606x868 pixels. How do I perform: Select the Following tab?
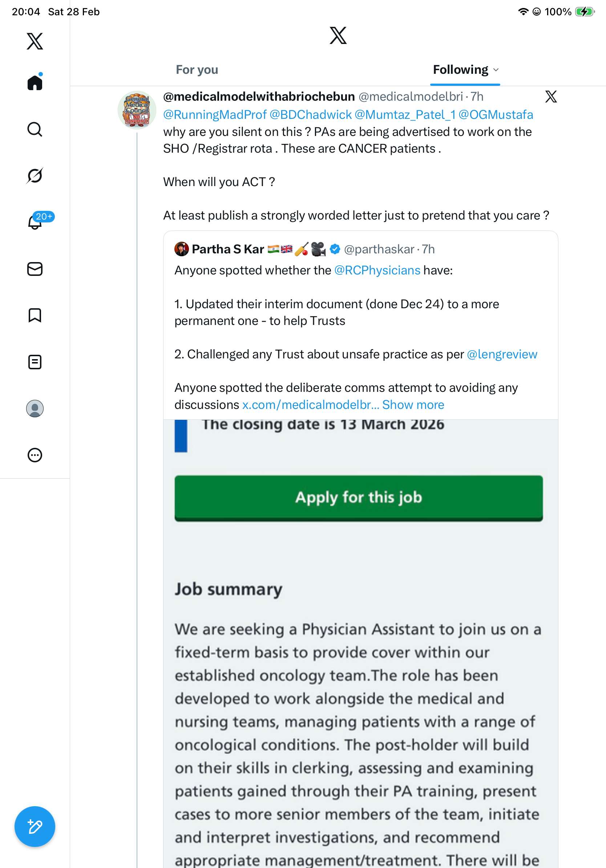tap(460, 70)
